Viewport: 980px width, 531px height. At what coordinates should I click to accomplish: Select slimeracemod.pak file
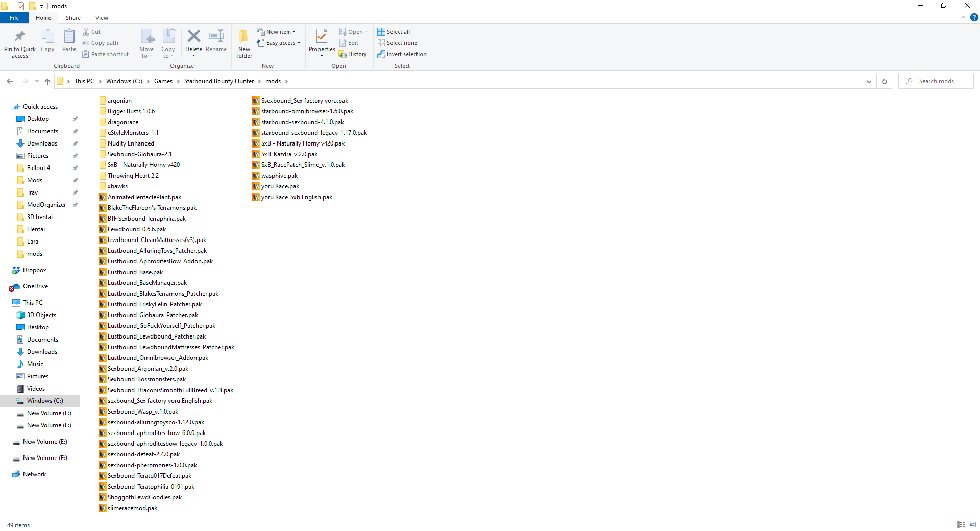tap(128, 508)
